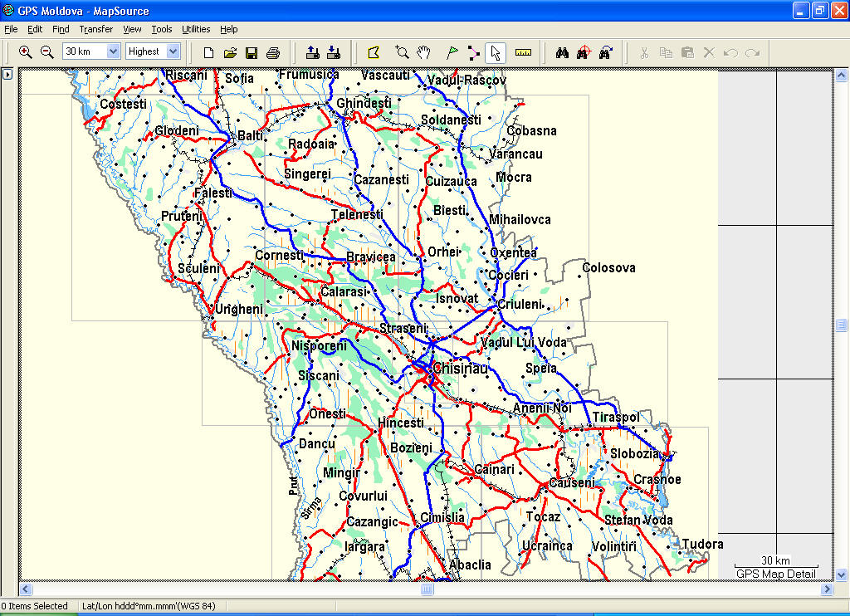Image resolution: width=850 pixels, height=616 pixels.
Task: Click the Balti label on map
Action: (251, 135)
